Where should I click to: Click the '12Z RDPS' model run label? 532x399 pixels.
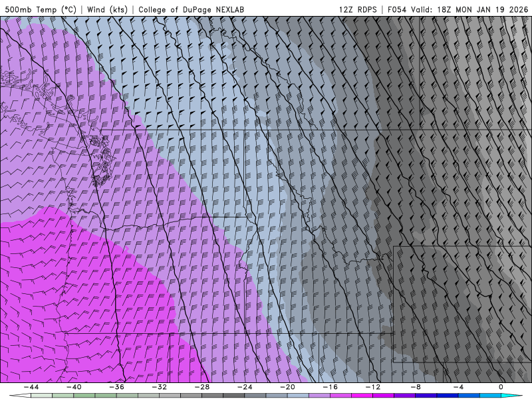[x=358, y=9]
